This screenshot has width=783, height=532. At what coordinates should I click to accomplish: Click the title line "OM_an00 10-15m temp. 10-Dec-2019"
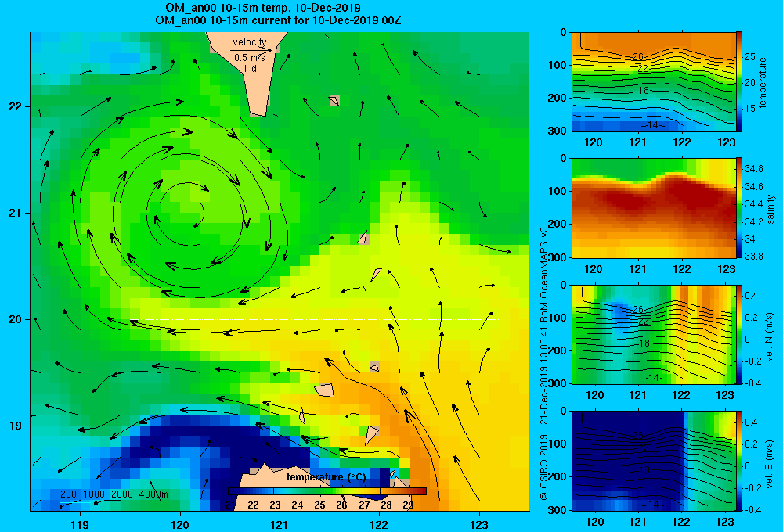pos(263,8)
